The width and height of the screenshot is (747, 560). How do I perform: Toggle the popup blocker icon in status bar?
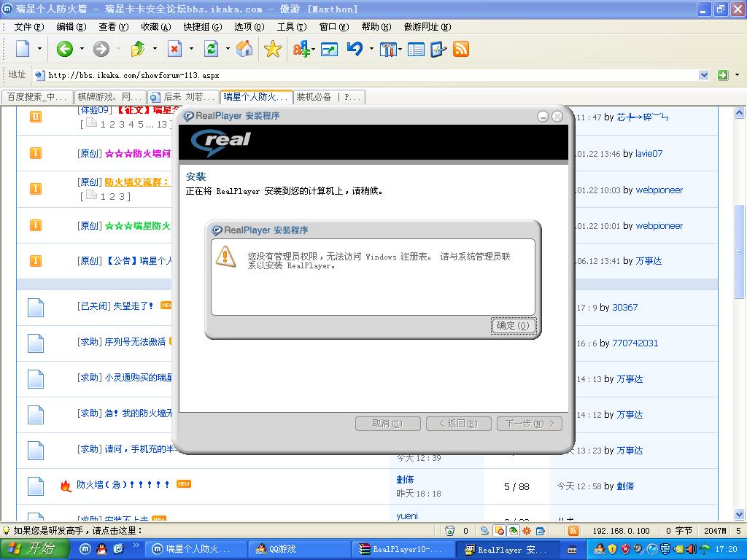499,531
